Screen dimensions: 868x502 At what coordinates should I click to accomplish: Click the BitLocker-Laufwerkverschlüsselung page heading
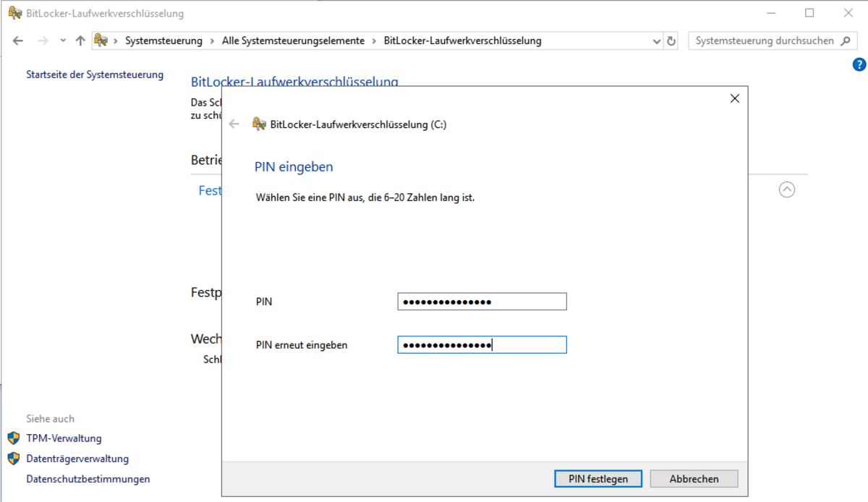[294, 82]
